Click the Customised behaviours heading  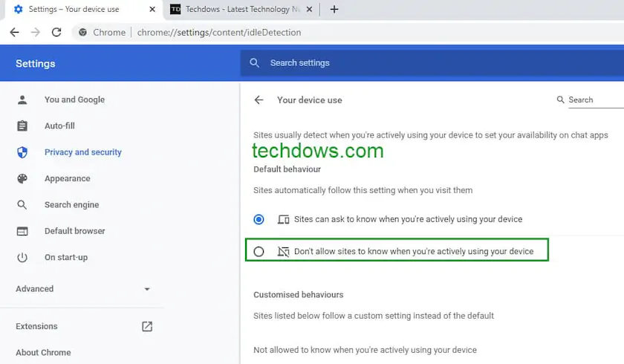coord(298,295)
